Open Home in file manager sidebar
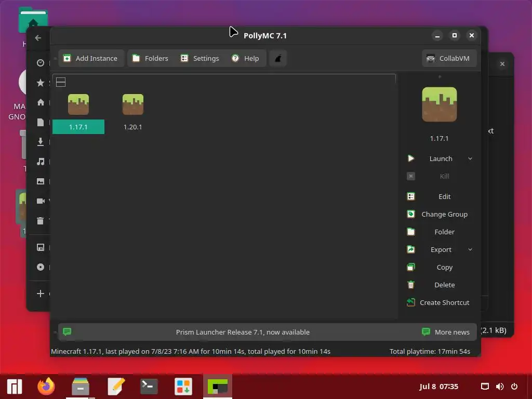532x399 pixels. coord(41,102)
